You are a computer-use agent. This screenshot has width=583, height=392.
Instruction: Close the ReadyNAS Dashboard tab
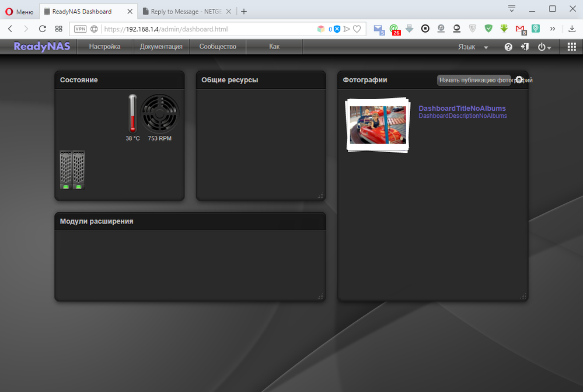(130, 12)
